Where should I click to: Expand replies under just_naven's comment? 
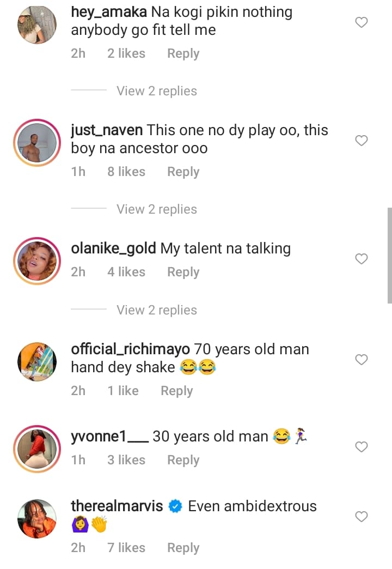point(157,209)
